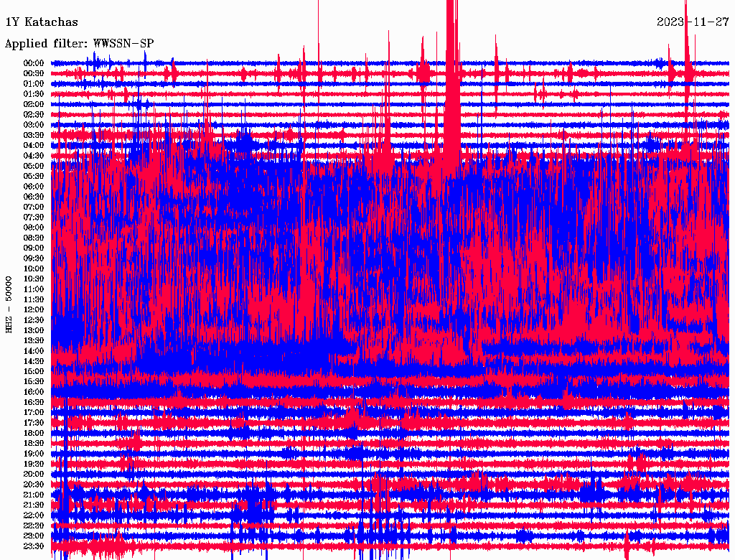Image resolution: width=735 pixels, height=560 pixels.
Task: Select the 04:00 time label
Action: pos(34,146)
